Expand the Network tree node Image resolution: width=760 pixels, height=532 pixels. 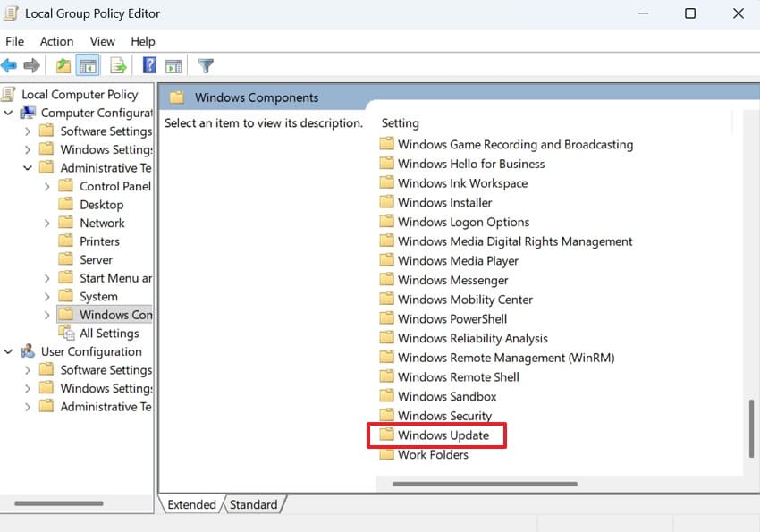tap(47, 224)
